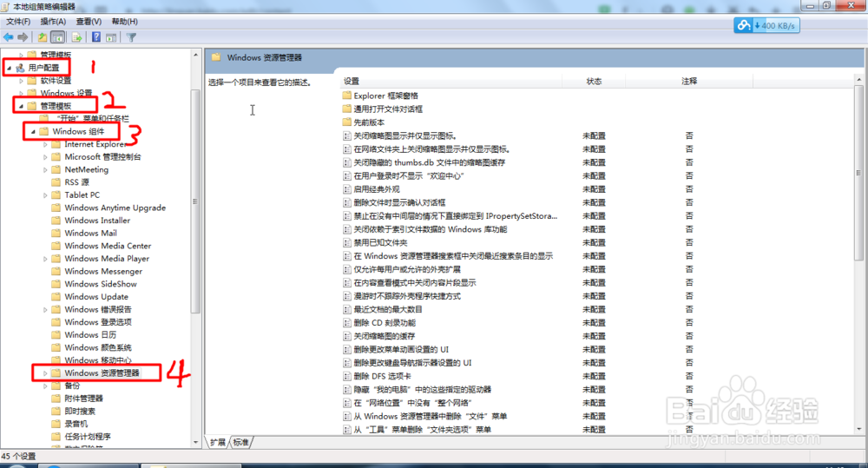Click the folder icon of Windows Installer
Viewport: 868px width, 468px height.
click(x=56, y=220)
